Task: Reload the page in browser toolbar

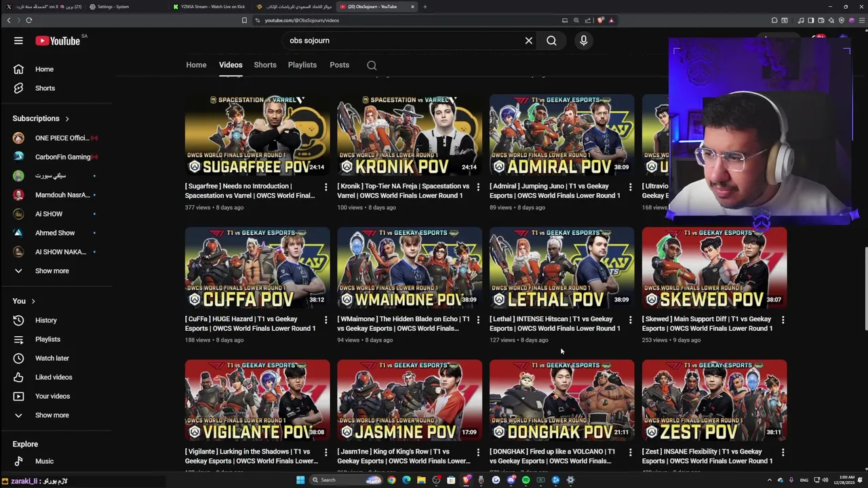Action: pyautogui.click(x=29, y=20)
